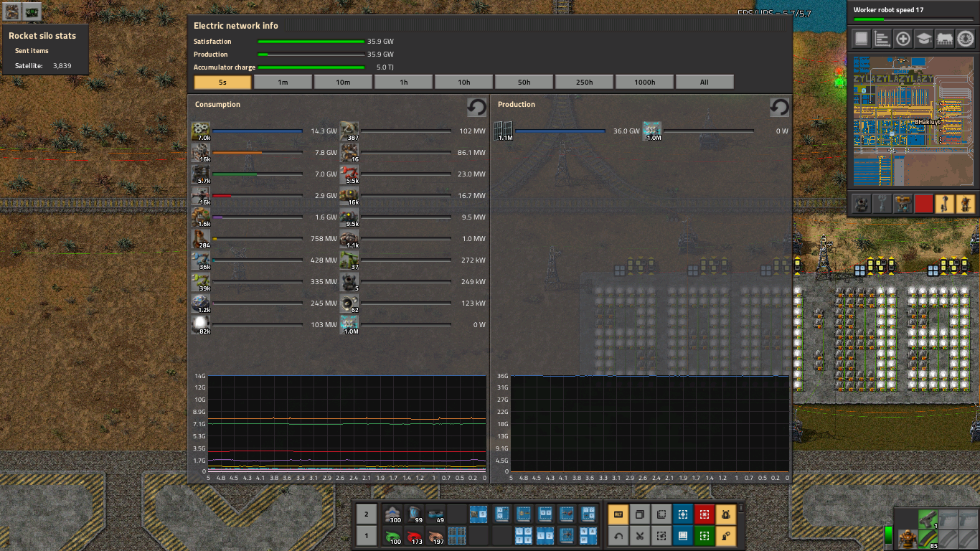Choose the All time range tab
The image size is (980, 551).
tap(705, 82)
